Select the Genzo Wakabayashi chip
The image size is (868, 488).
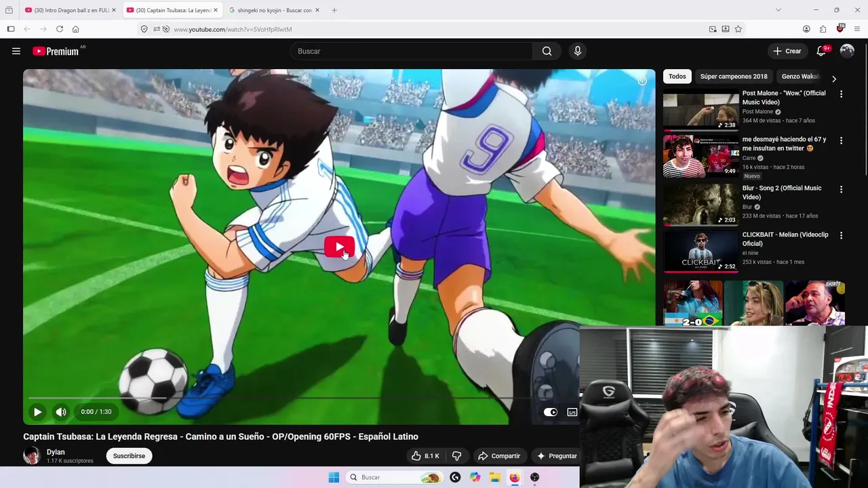click(800, 77)
